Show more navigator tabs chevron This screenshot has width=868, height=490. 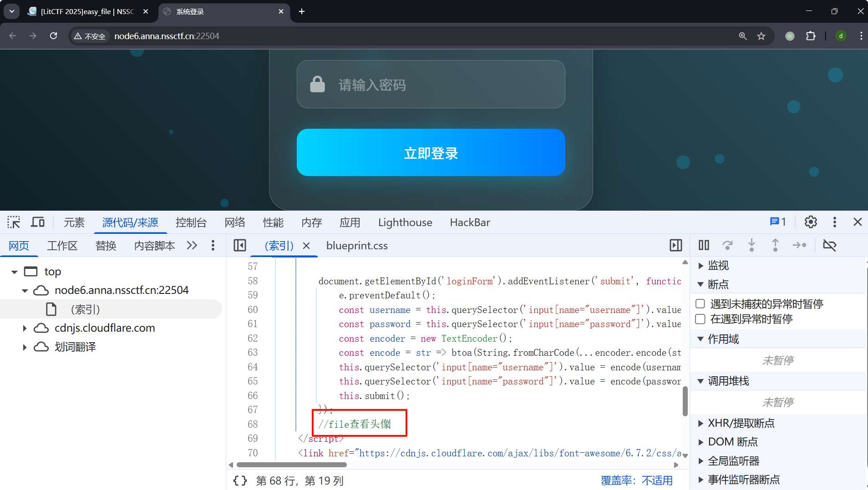(192, 246)
